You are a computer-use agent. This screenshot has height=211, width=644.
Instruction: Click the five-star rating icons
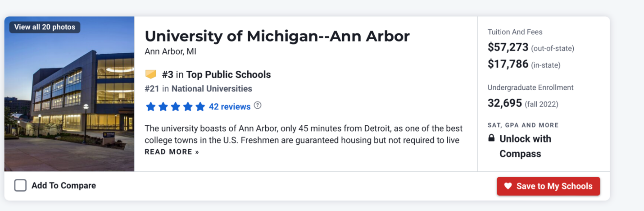175,107
